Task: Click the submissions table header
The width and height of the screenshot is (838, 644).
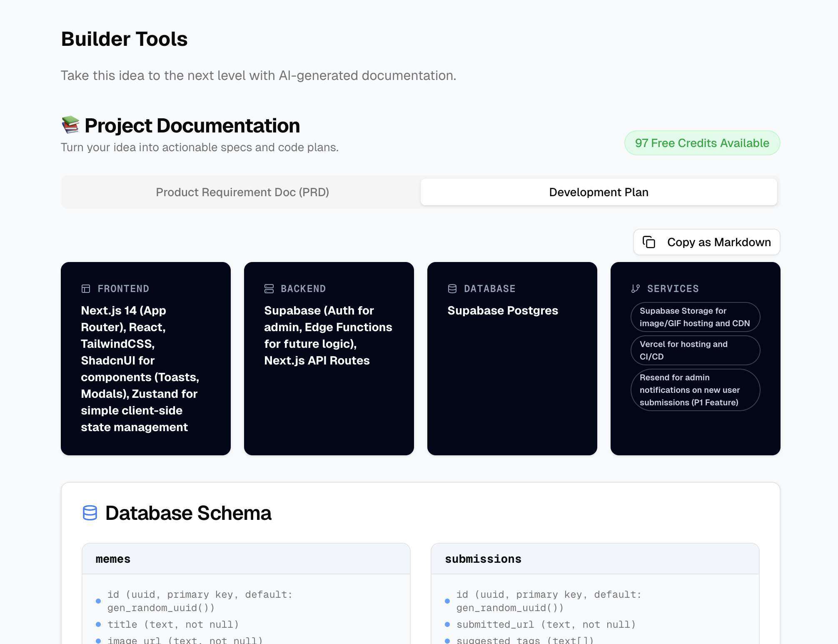Action: pyautogui.click(x=595, y=559)
